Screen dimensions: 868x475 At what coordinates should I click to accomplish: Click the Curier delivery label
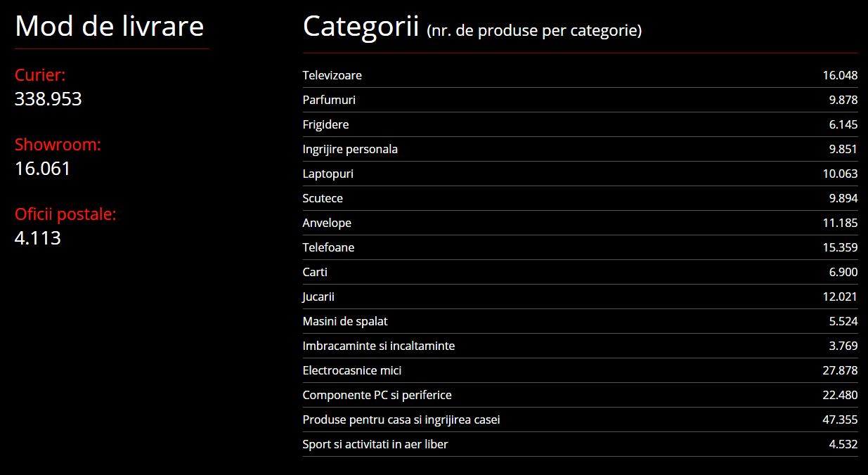40,75
